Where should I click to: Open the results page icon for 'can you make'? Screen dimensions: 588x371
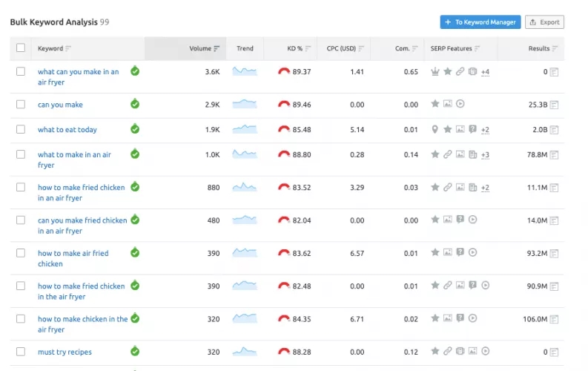554,105
